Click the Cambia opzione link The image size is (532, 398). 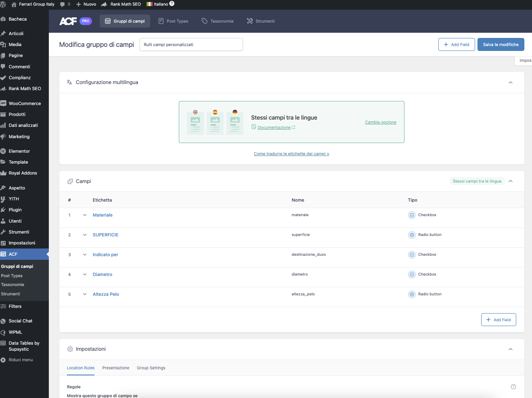[381, 122]
